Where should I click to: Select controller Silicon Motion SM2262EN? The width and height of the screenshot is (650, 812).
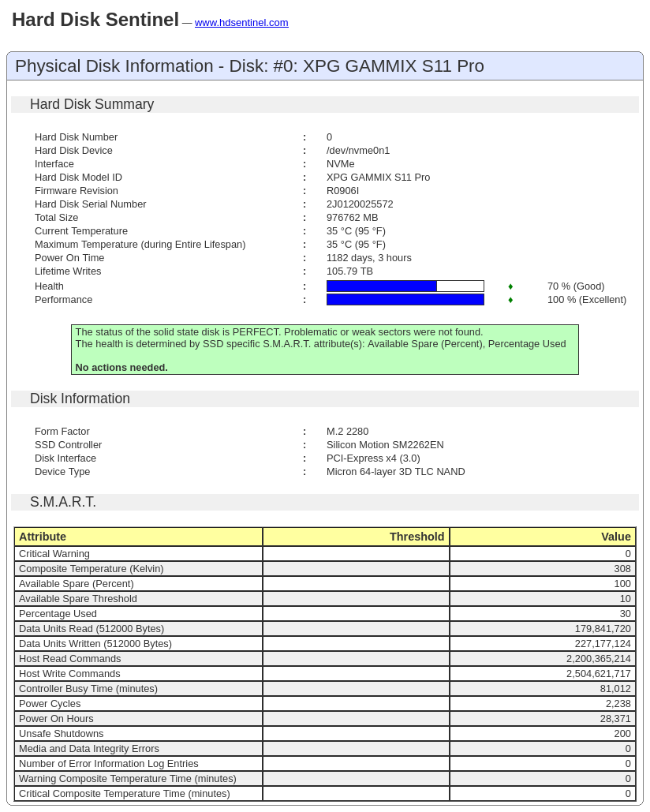pos(384,445)
